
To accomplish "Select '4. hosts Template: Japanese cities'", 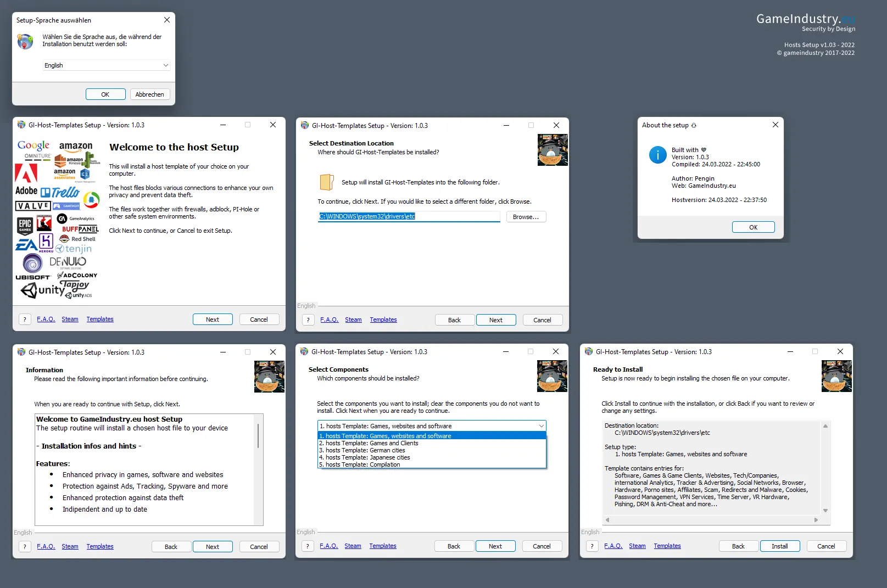I will point(432,457).
